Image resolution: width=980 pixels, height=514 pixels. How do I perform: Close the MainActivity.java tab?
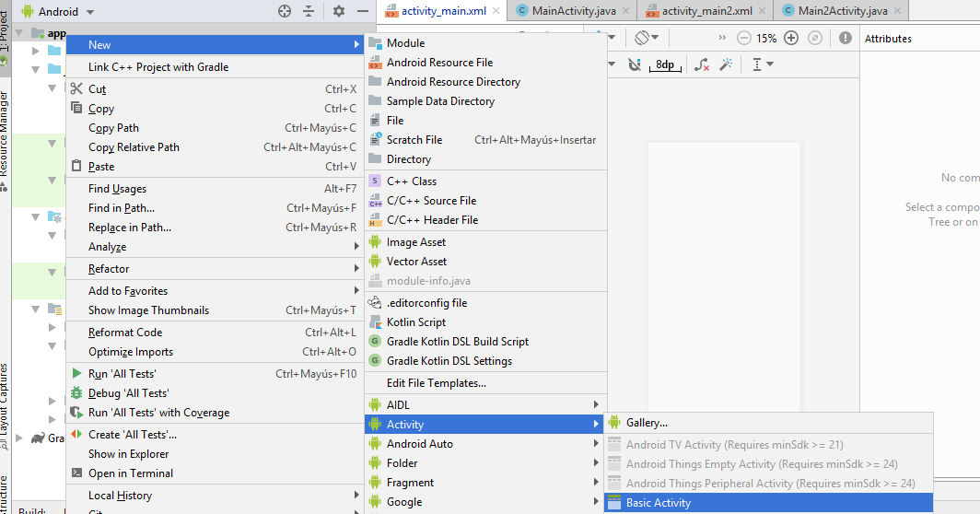pyautogui.click(x=625, y=11)
